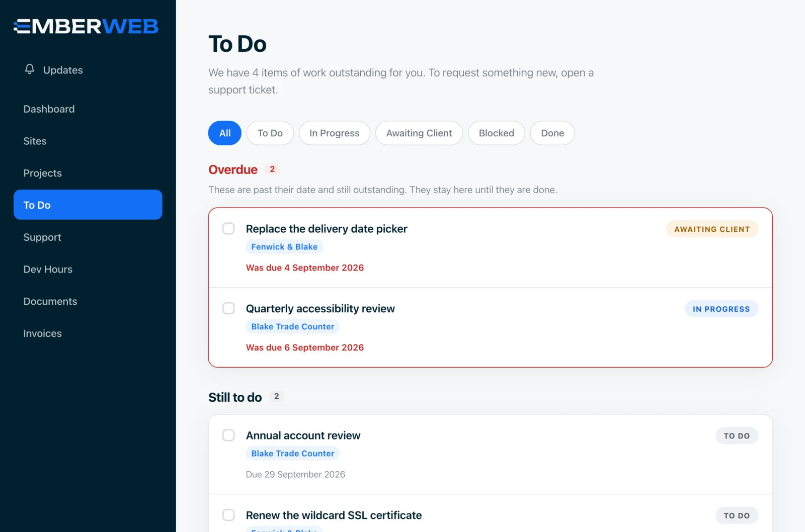The height and width of the screenshot is (532, 805).
Task: Tick the Quarterly accessibility review checkbox
Action: point(228,308)
